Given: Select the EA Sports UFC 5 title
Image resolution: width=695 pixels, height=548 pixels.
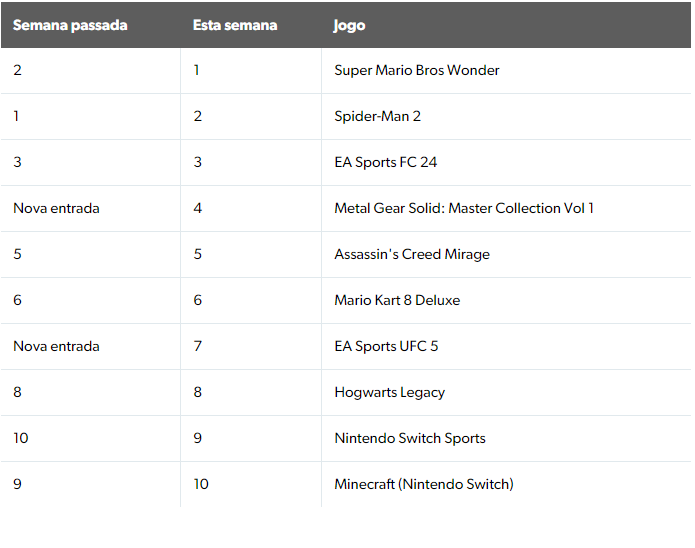Looking at the screenshot, I should 386,346.
